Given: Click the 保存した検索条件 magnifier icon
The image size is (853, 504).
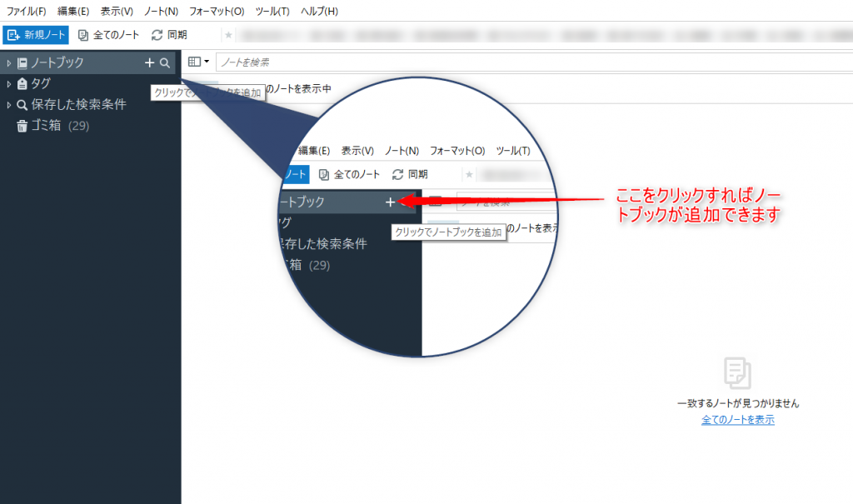Looking at the screenshot, I should coord(22,105).
